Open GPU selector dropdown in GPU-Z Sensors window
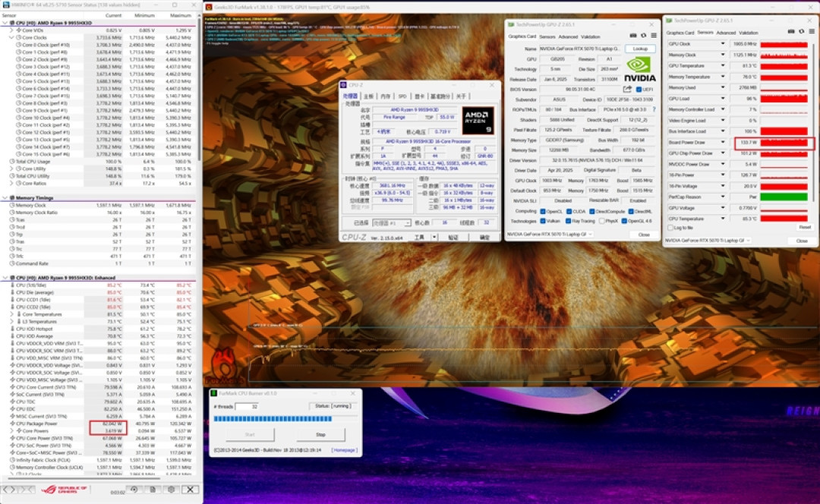820x504 pixels. point(708,241)
